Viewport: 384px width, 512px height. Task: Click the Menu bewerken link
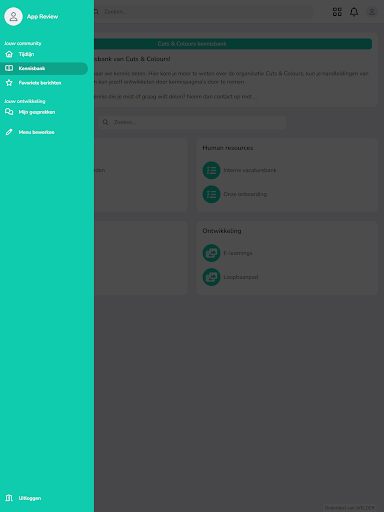(x=36, y=132)
